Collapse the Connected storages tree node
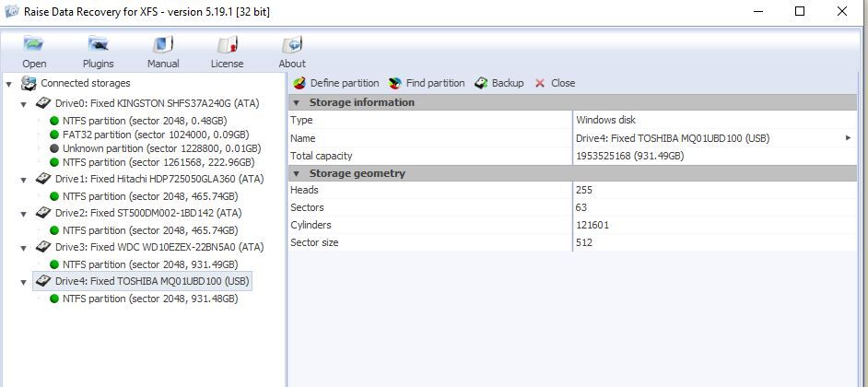Screen dimensions: 868x387 tap(9, 84)
